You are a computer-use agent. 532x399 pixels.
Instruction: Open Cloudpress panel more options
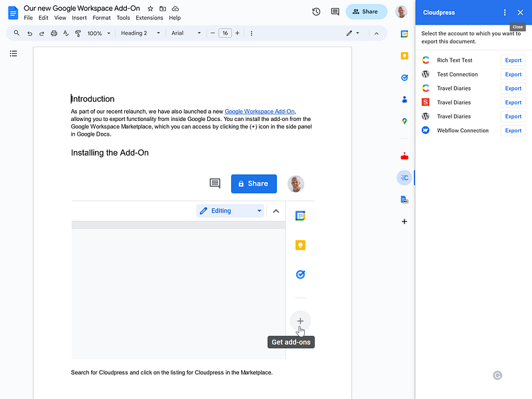click(x=505, y=12)
